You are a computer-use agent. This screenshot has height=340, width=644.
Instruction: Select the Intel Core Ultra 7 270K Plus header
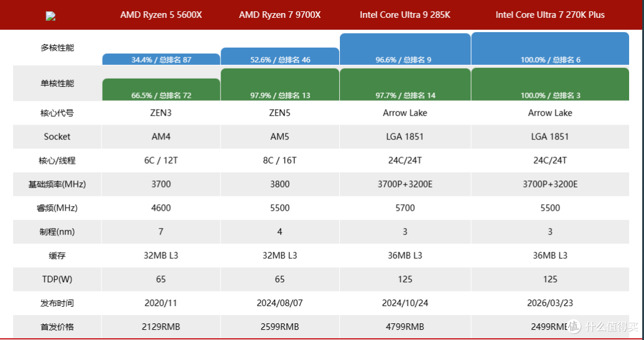550,15
